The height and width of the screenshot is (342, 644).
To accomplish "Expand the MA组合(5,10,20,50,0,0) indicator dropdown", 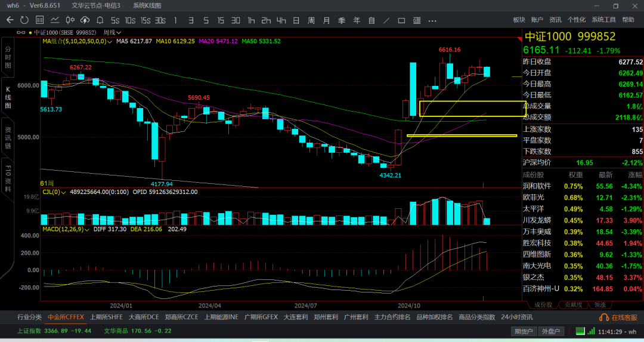I will [77, 42].
